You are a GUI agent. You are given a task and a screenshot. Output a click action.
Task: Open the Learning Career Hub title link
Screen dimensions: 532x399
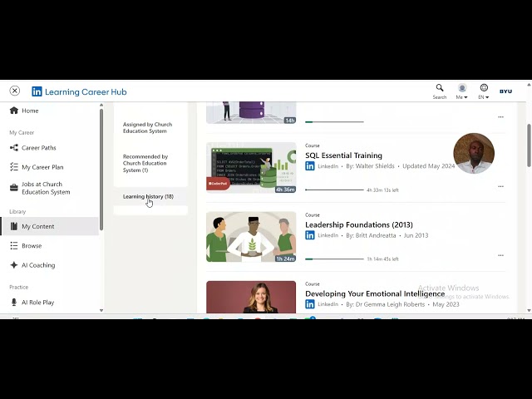86,92
